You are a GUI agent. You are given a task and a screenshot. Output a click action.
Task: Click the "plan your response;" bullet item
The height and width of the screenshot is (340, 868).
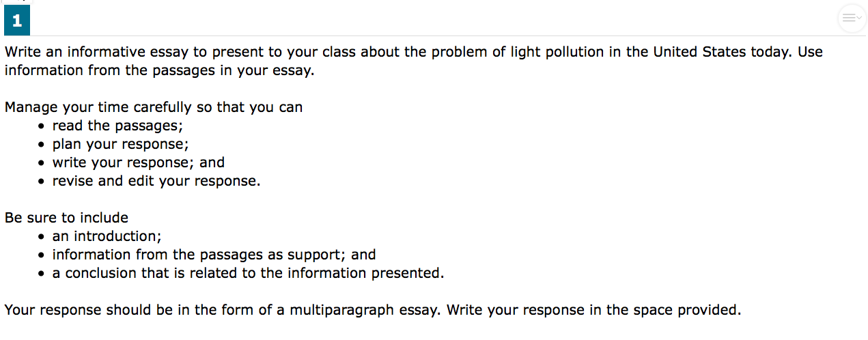120,144
